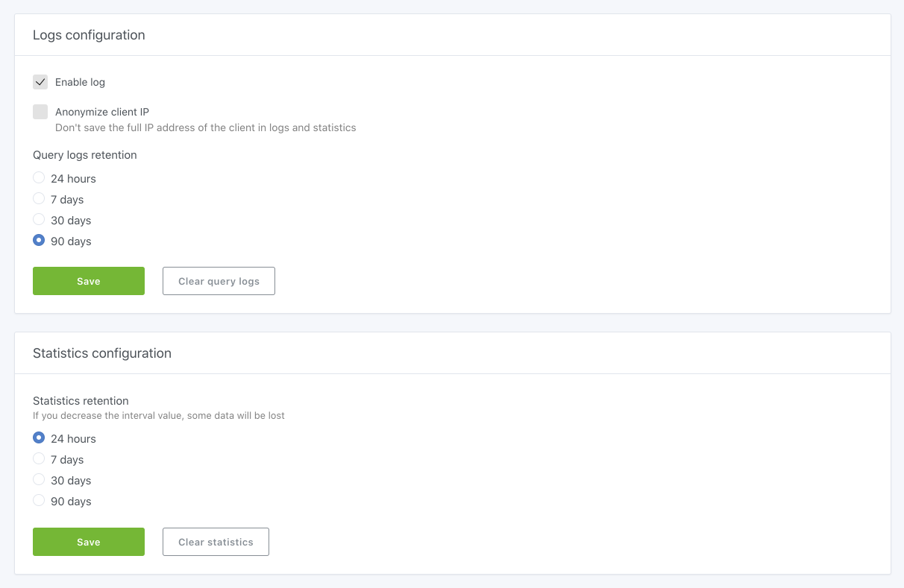The width and height of the screenshot is (904, 588).
Task: Choose 30 days query logs retention
Action: pos(40,220)
